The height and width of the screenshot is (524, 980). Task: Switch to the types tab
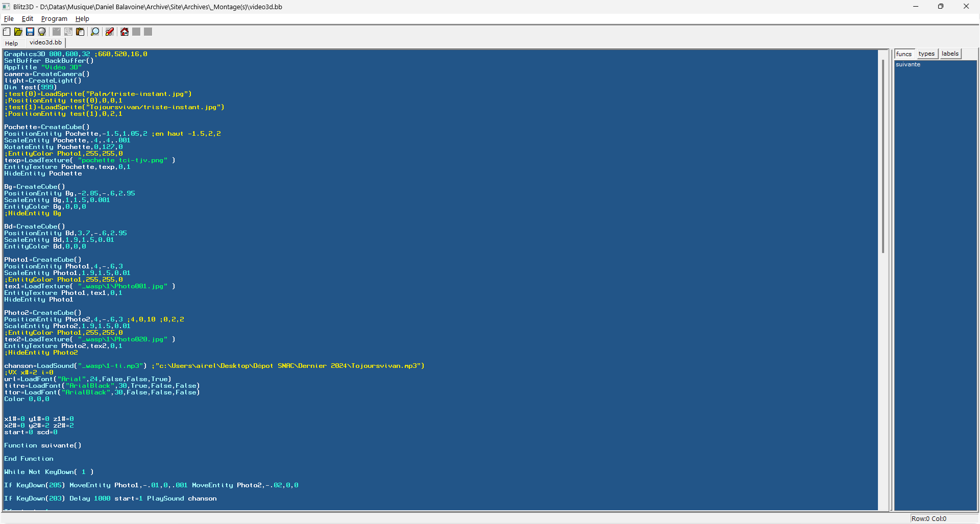926,54
